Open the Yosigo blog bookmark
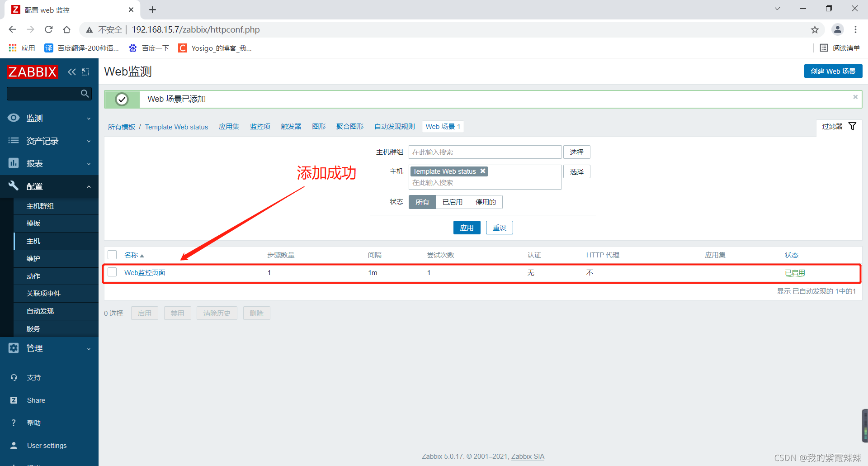Screen dimensions: 868x466 click(x=215, y=48)
